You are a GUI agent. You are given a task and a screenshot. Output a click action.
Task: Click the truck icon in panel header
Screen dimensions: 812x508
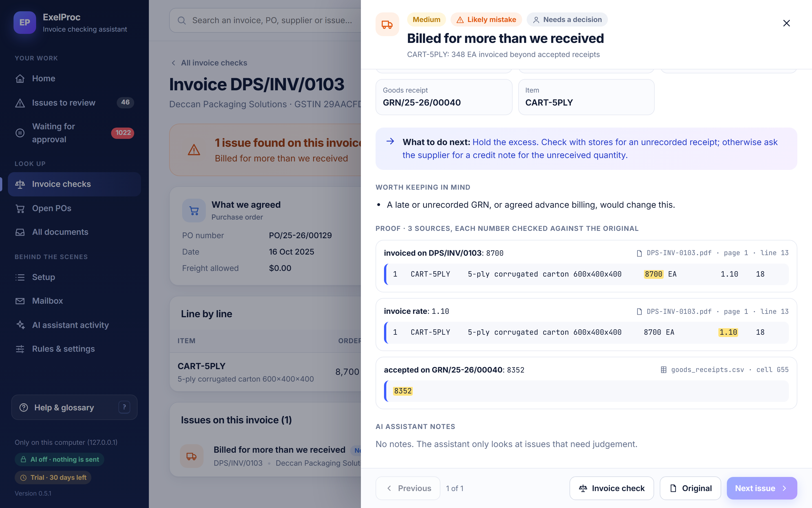(x=387, y=24)
